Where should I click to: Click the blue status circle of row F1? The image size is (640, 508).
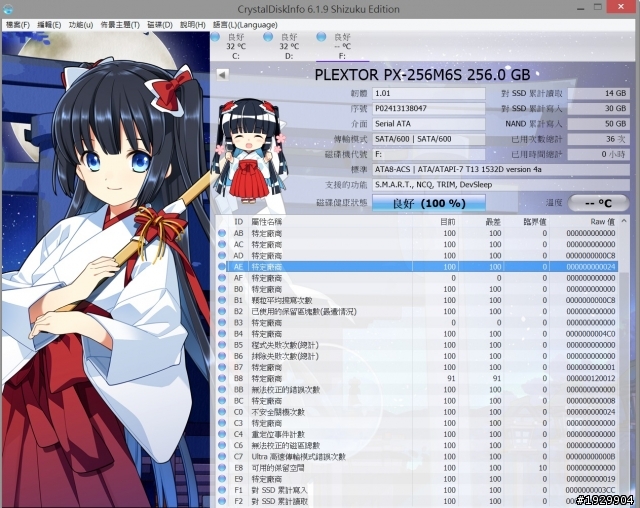coord(222,490)
